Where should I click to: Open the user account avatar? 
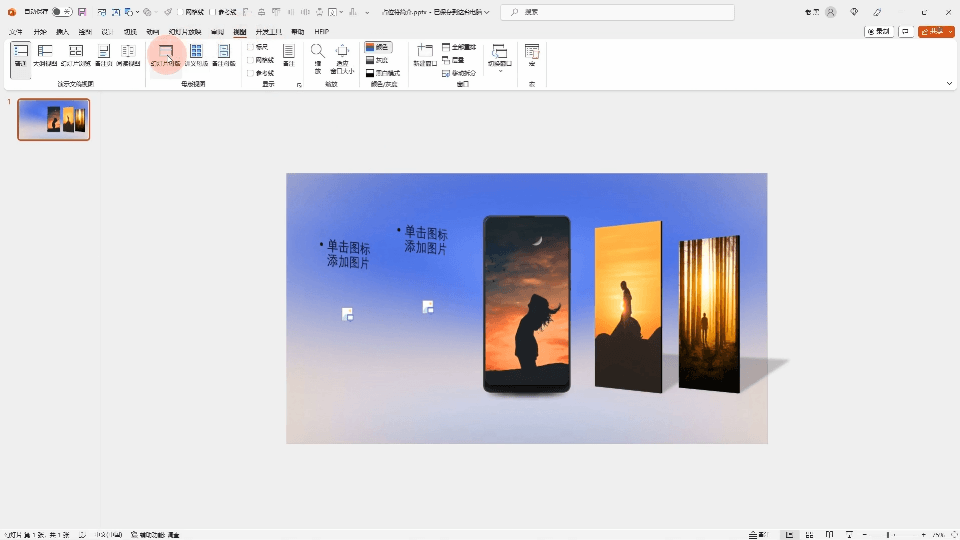tap(831, 12)
